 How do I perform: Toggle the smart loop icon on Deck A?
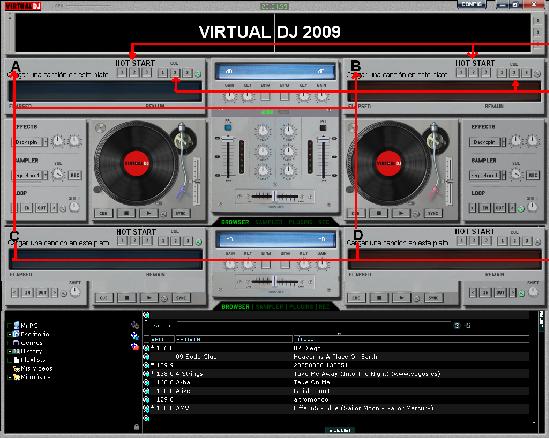pyautogui.click(x=63, y=209)
